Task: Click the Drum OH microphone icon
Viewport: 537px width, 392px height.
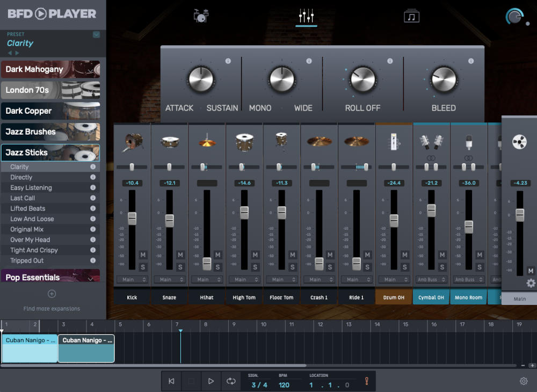Action: point(394,141)
